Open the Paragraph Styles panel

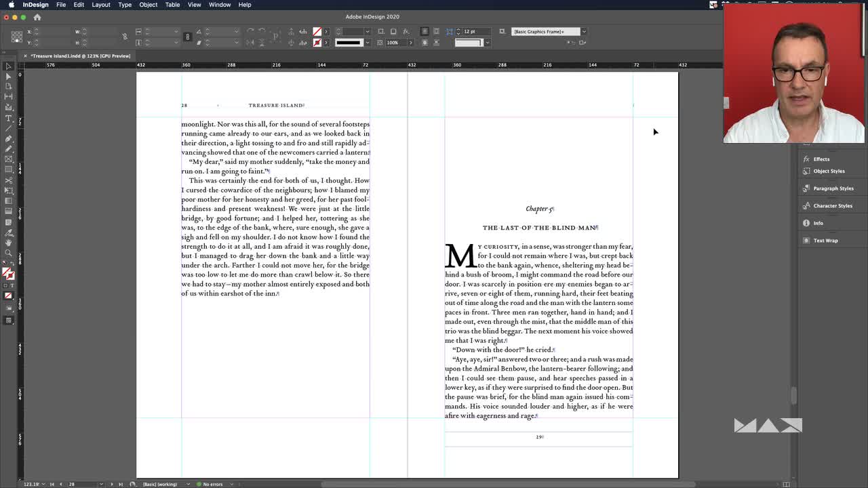tap(833, 188)
